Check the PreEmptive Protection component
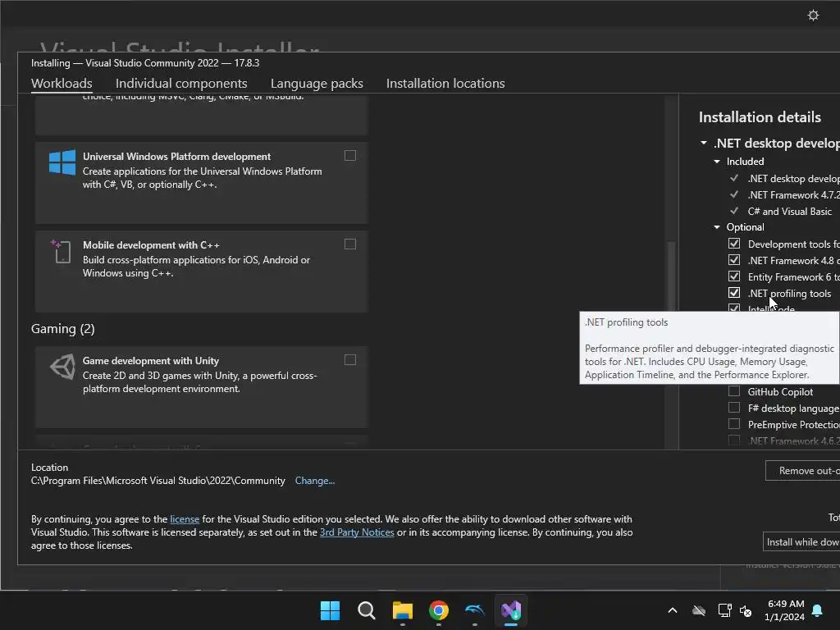The width and height of the screenshot is (840, 630). coord(734,424)
